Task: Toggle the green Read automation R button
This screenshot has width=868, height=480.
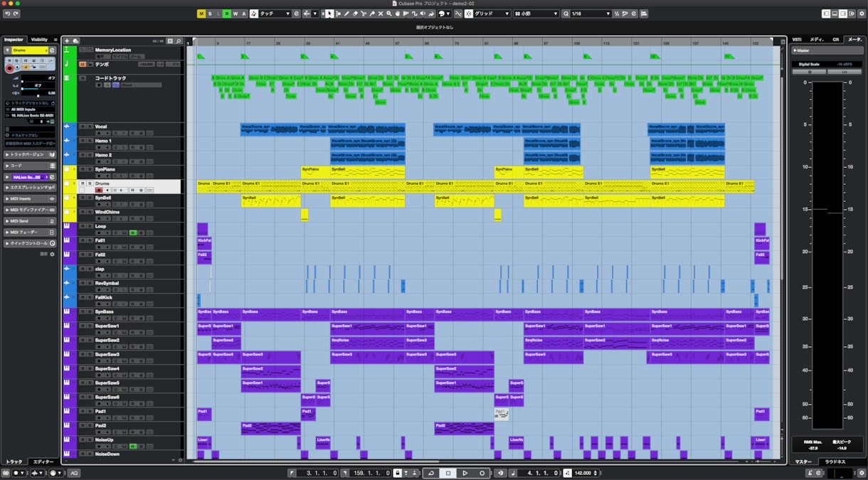Action: (227, 14)
